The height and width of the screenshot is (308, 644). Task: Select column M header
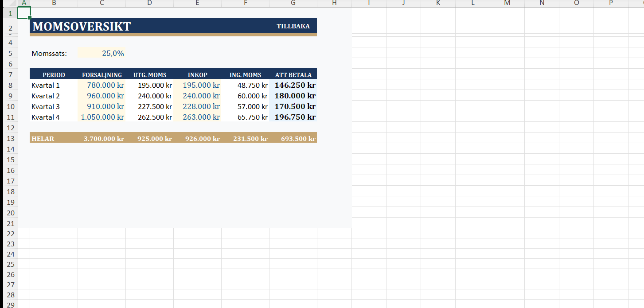[507, 3]
